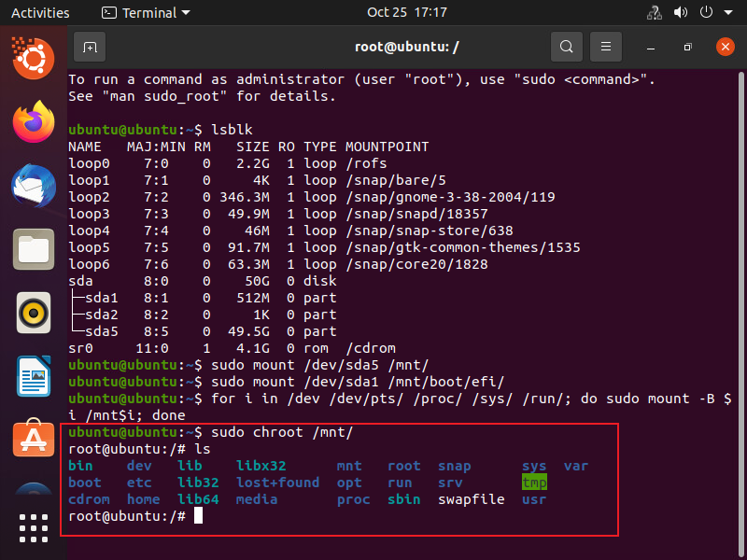Expand the system status menu arrow
The image size is (747, 560).
(x=729, y=13)
